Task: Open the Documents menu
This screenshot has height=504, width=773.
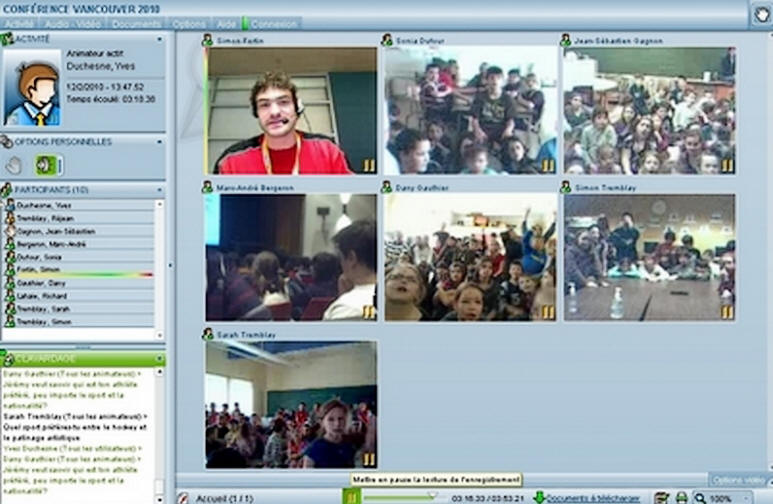Action: point(136,24)
